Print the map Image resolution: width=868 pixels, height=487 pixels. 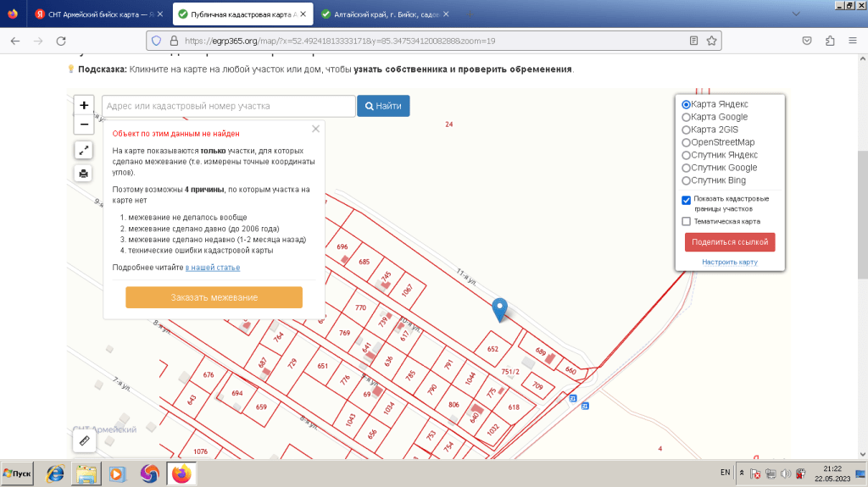pos(84,174)
